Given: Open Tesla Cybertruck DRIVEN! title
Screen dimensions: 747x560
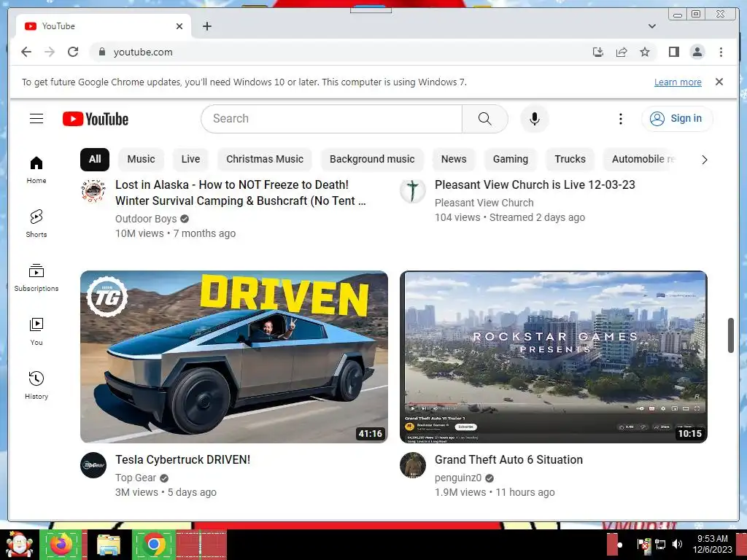Looking at the screenshot, I should click(x=182, y=459).
